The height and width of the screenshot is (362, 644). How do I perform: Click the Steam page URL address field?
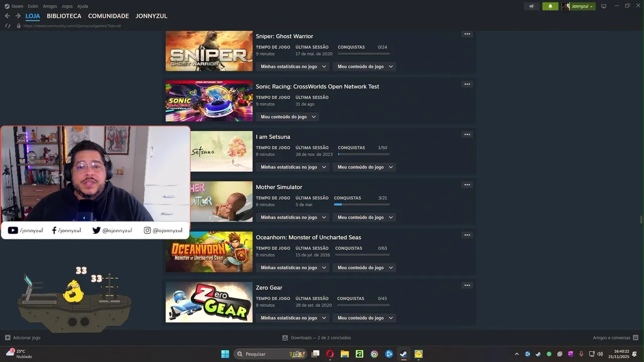pos(72,26)
